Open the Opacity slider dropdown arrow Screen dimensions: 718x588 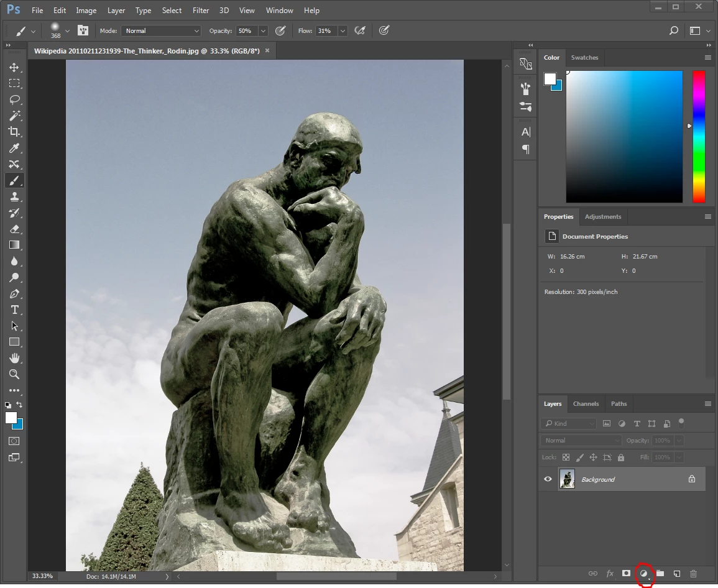pos(263,30)
